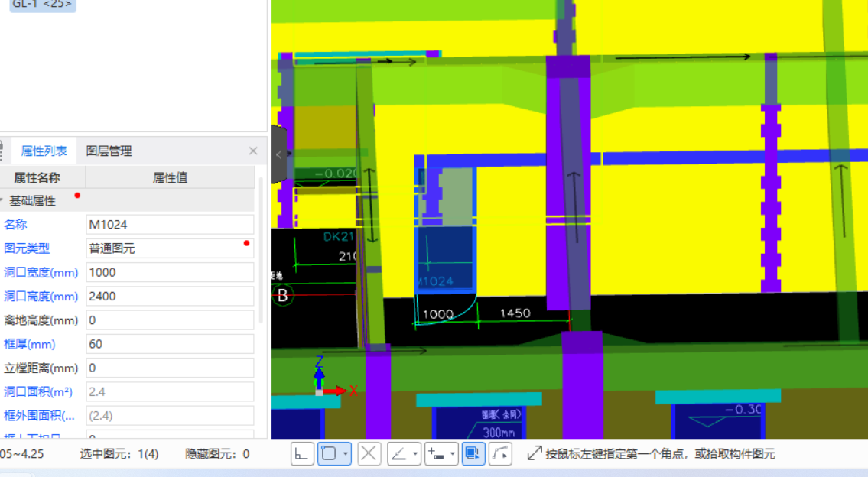
Task: Click the 300mm label in viewport
Action: pos(498,432)
